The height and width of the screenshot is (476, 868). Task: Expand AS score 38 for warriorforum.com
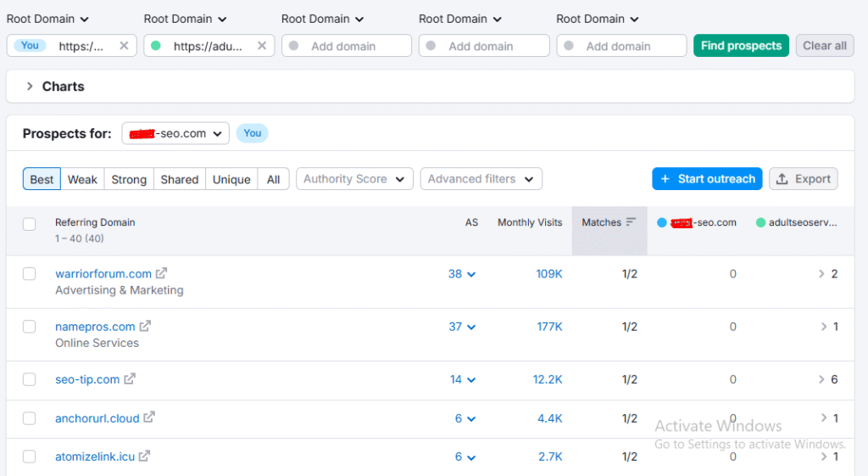pos(462,274)
